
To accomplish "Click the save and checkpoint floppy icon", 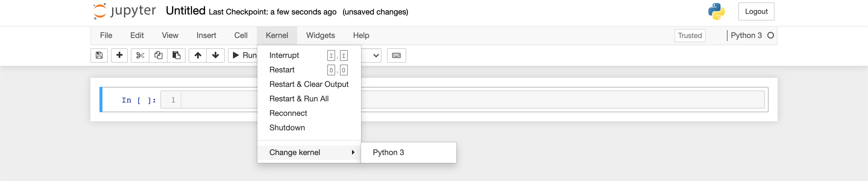I will tap(99, 55).
